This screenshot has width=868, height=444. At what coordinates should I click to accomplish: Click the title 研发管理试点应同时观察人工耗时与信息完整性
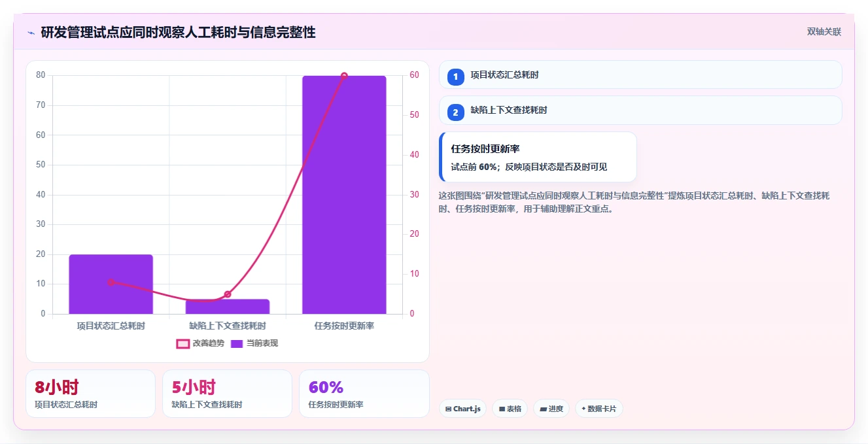click(178, 32)
